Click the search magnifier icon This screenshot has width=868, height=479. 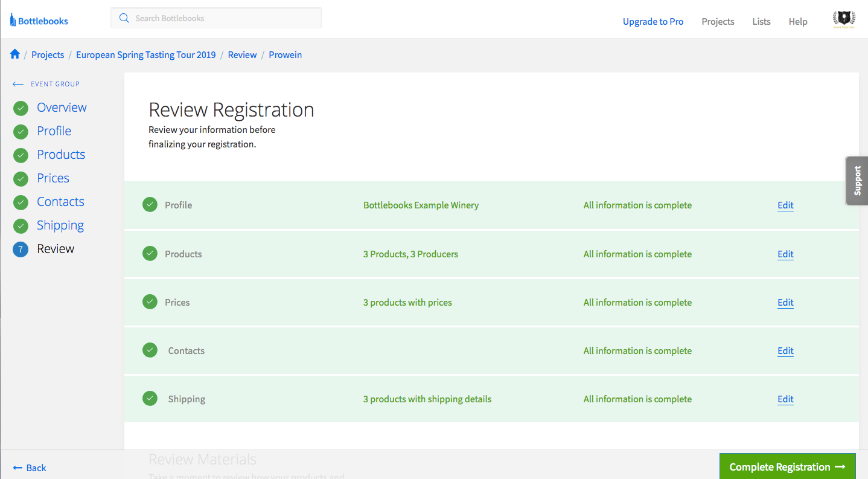[124, 18]
